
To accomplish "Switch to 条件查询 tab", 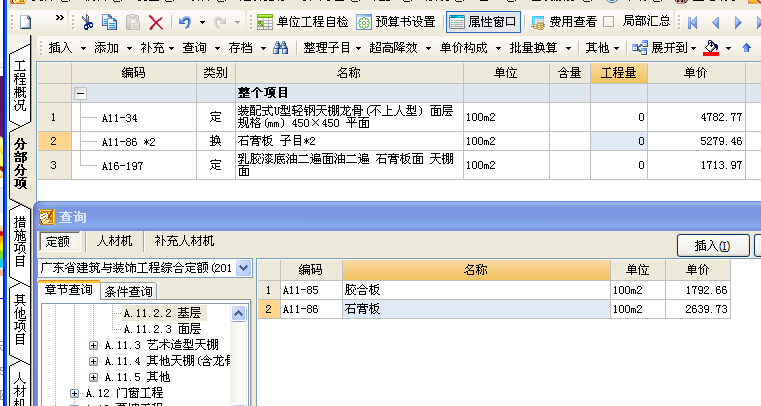I will click(128, 291).
